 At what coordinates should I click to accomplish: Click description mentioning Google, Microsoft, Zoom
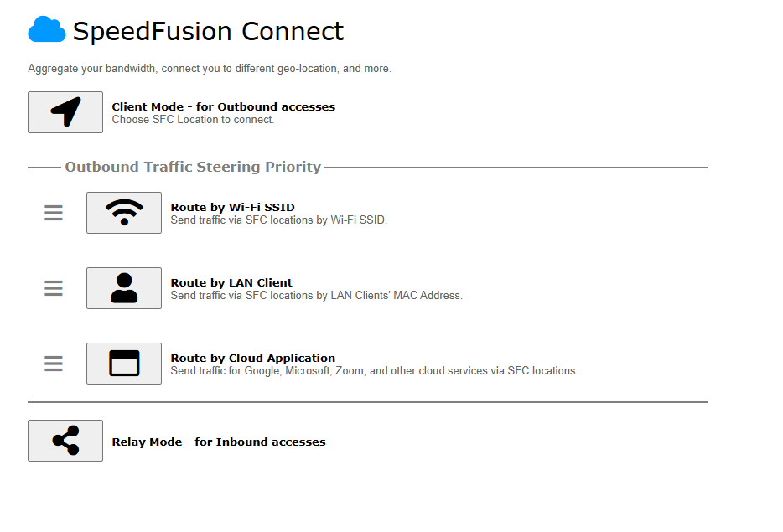click(375, 371)
